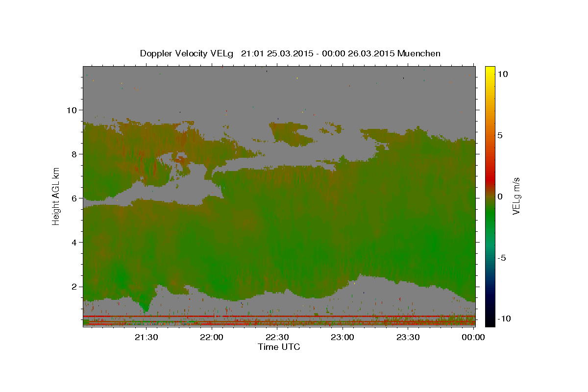Click the yellow top of the colorbar
Screen dimensions: 588x392
[490, 70]
